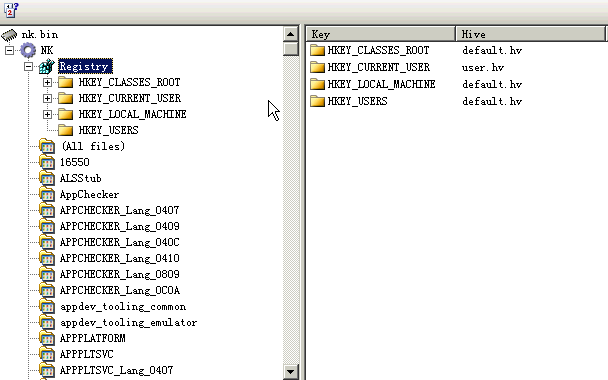The height and width of the screenshot is (380, 608).
Task: Click the tree scrollbar down arrow
Action: pos(291,372)
